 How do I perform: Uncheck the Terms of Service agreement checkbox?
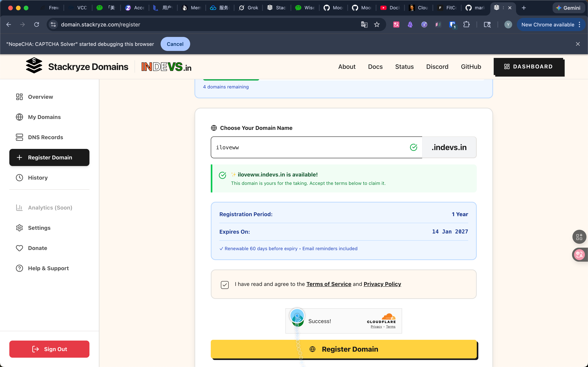[x=225, y=284]
